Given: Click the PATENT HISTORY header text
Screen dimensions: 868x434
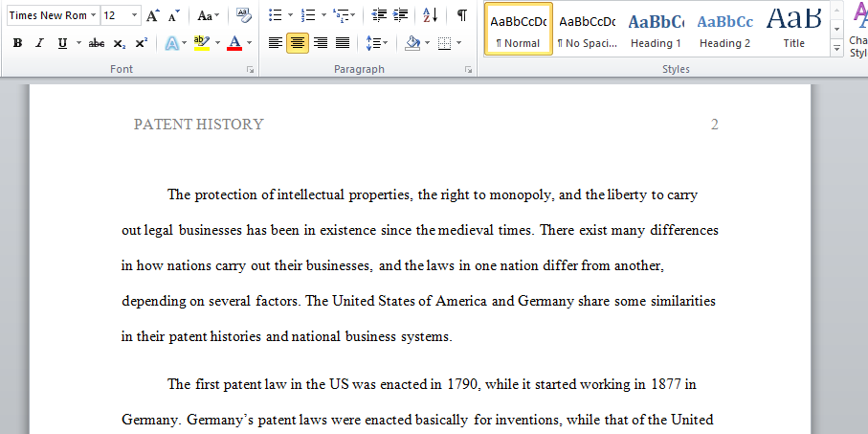Looking at the screenshot, I should (199, 125).
